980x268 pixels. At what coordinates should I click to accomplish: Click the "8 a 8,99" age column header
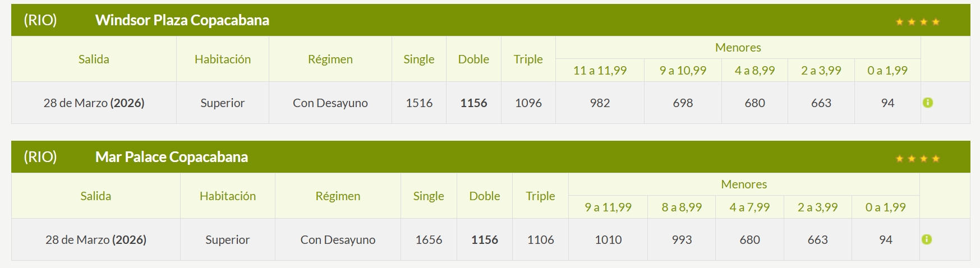coord(682,207)
